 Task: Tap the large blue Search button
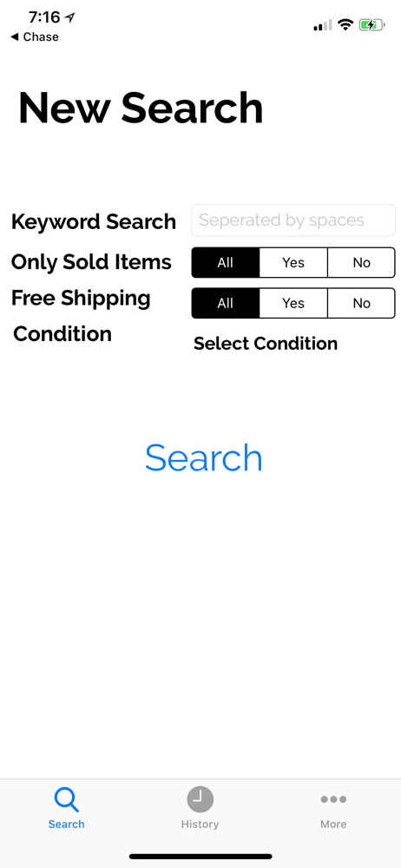(x=204, y=457)
